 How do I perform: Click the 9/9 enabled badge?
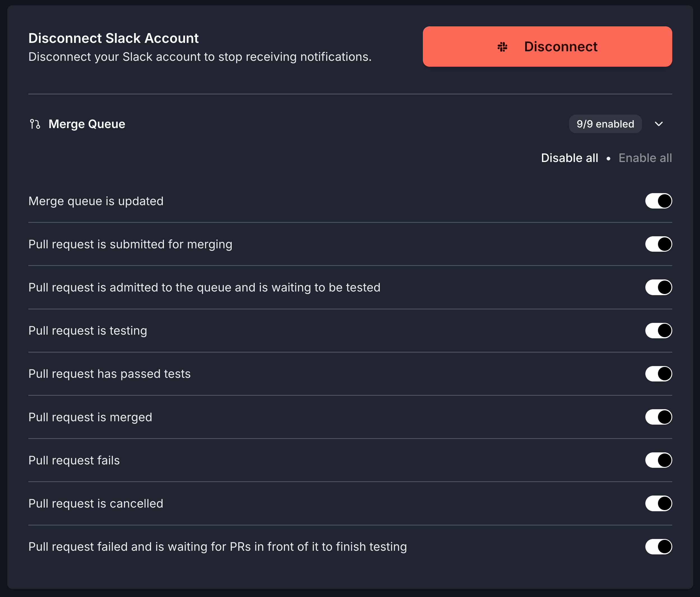click(605, 124)
